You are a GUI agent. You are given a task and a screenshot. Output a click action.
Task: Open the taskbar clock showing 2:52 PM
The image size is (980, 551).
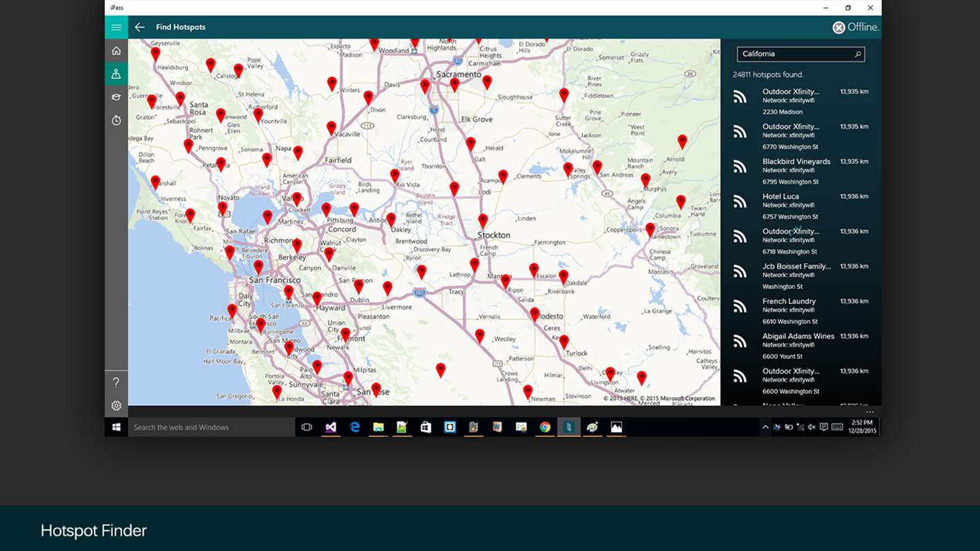click(861, 427)
